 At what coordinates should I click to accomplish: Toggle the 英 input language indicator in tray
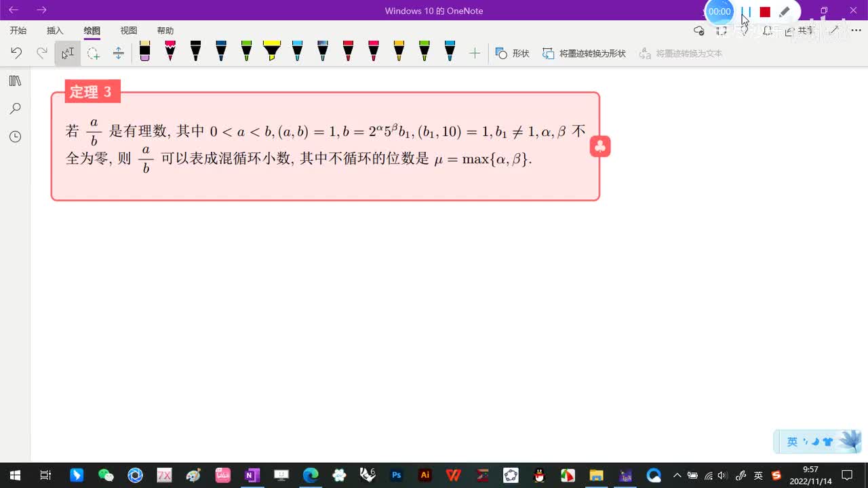(x=758, y=476)
